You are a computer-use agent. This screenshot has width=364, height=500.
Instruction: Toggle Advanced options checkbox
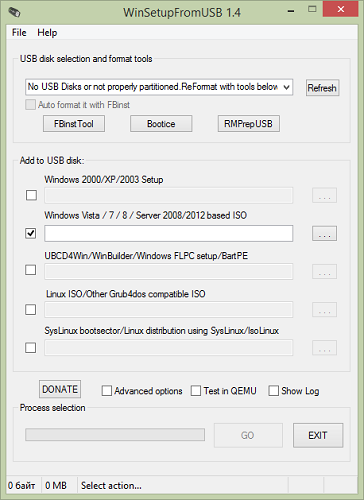pyautogui.click(x=107, y=391)
